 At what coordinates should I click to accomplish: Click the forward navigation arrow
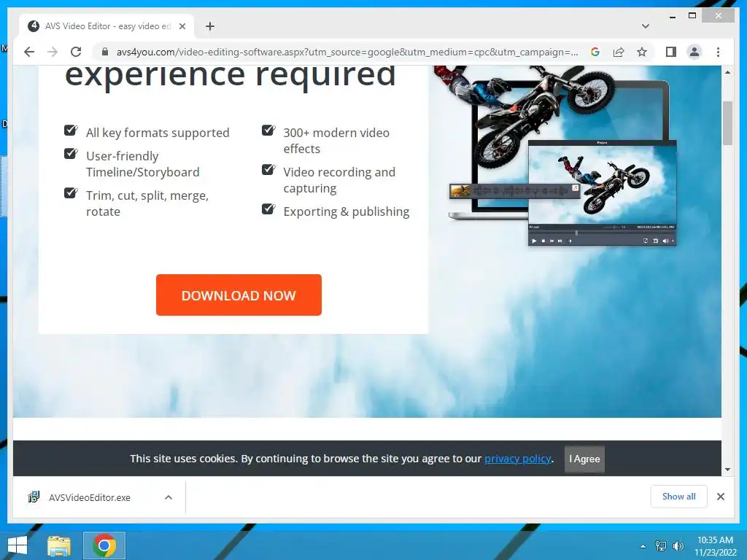53,52
